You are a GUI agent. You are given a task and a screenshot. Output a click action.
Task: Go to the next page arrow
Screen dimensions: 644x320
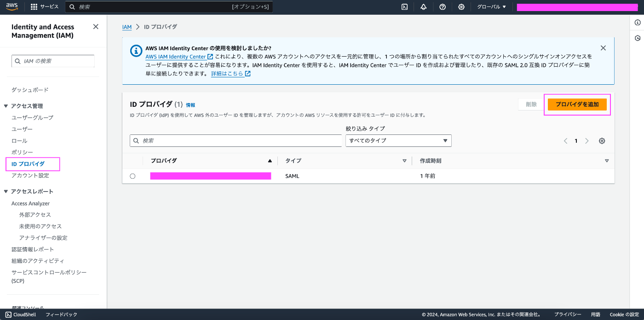587,141
